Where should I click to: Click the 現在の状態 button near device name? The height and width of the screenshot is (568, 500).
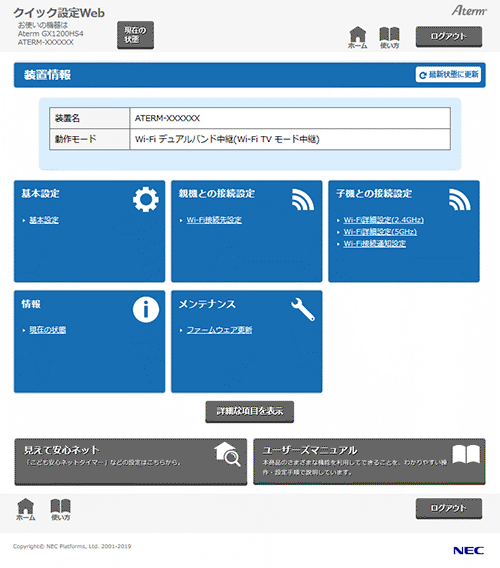pyautogui.click(x=136, y=35)
